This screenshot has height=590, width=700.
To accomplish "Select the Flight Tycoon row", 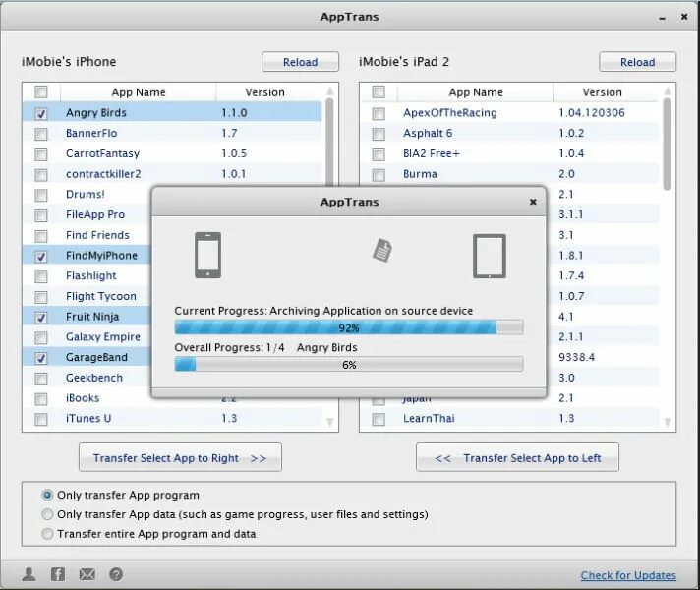I will click(87, 297).
